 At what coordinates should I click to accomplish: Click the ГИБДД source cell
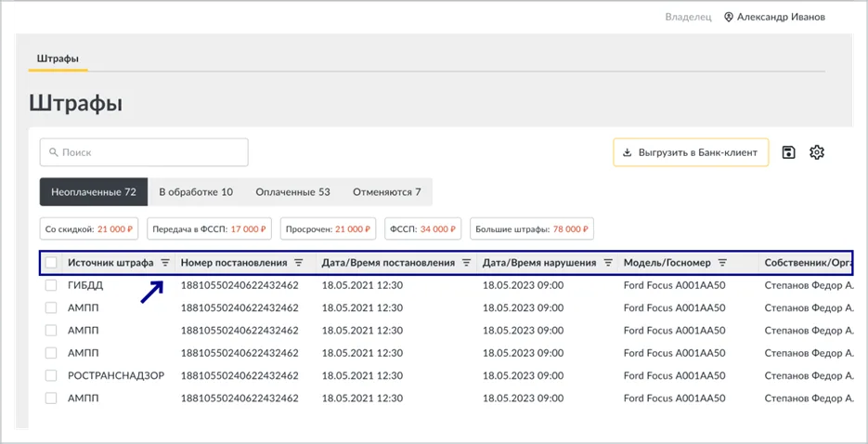point(85,286)
